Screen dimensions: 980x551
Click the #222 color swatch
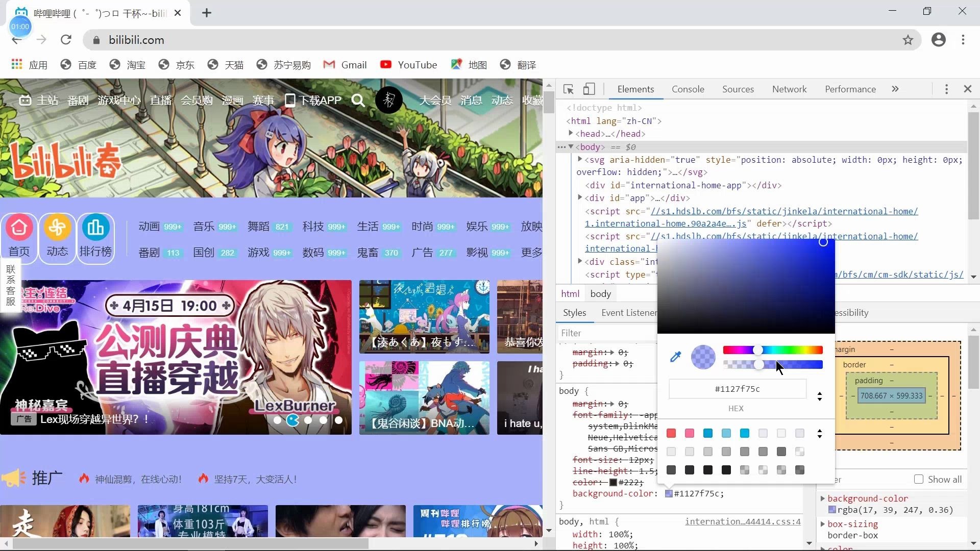[613, 483]
